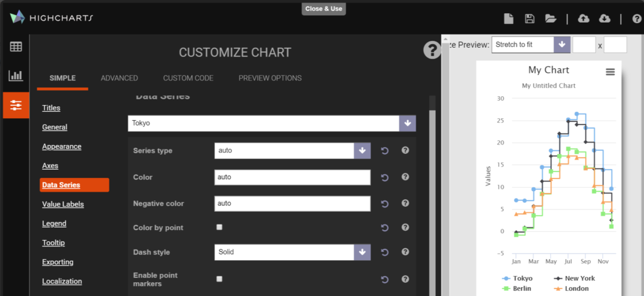Show help for Color by point

(406, 227)
